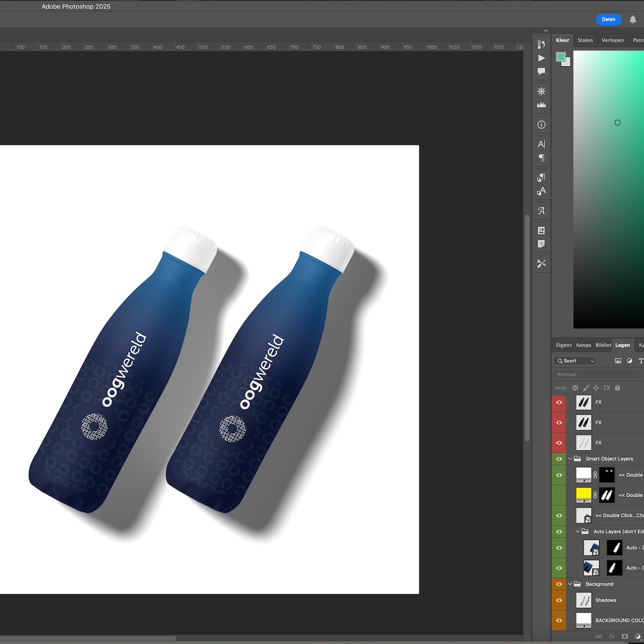Click the Delen share button
This screenshot has height=644, width=644.
click(x=608, y=19)
